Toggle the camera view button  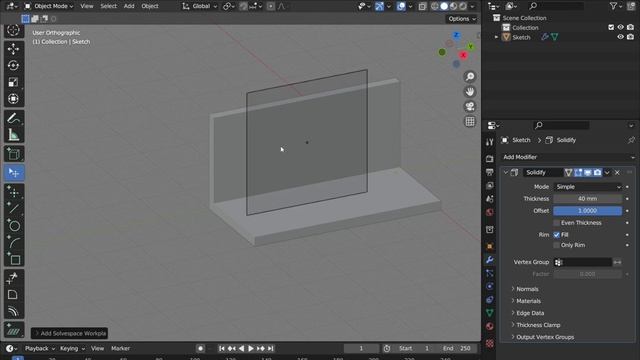470,107
